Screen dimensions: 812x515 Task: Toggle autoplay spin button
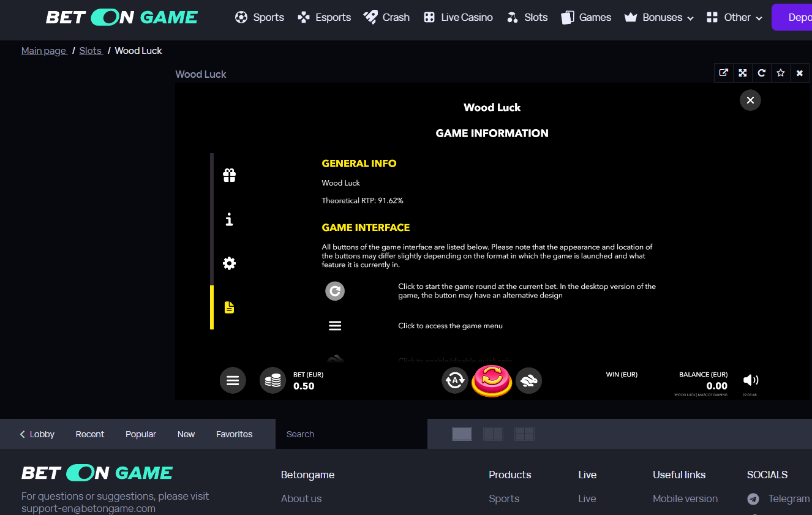coord(454,380)
